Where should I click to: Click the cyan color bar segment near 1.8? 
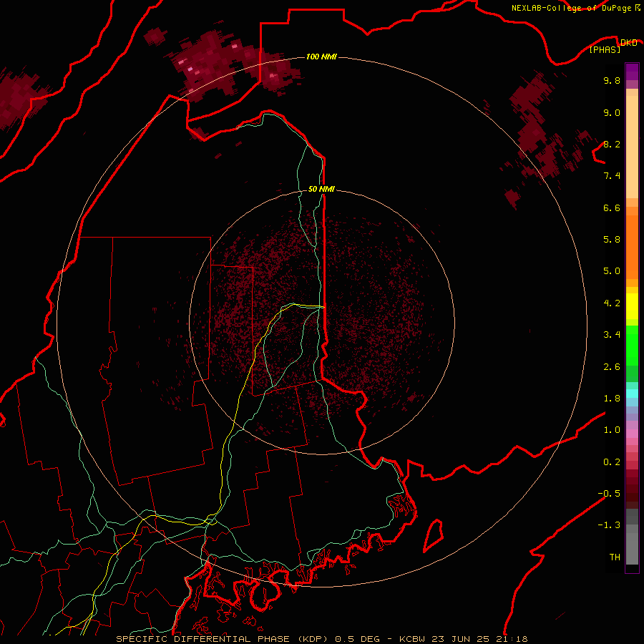[632, 394]
